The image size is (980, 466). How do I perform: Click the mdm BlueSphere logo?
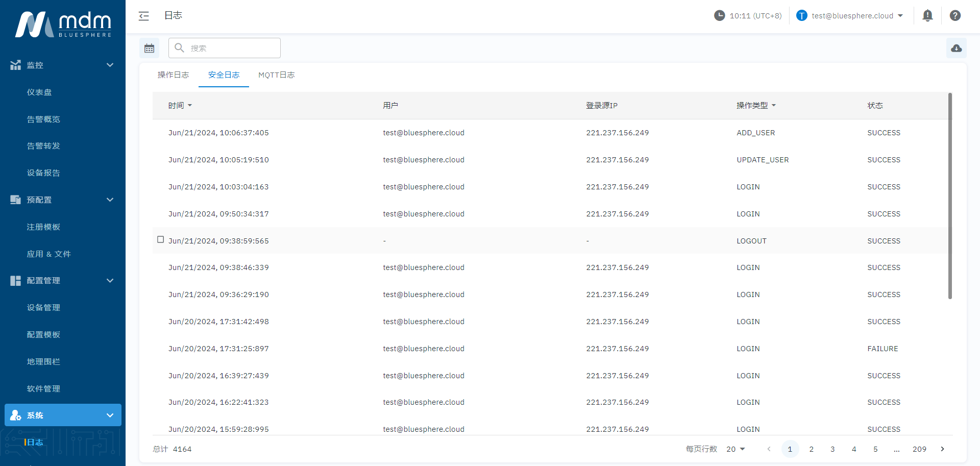(x=63, y=24)
